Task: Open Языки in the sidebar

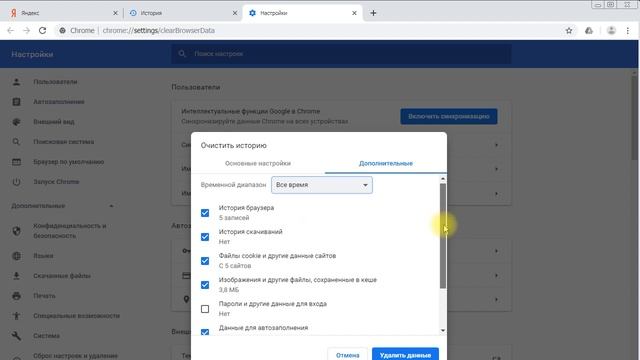Action: (x=43, y=256)
